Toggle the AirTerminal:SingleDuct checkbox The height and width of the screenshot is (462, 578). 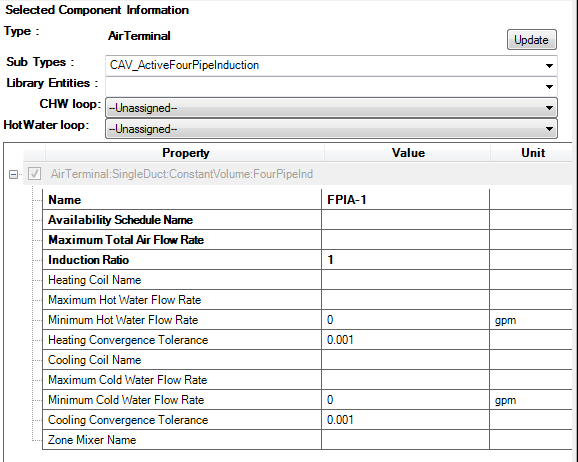pyautogui.click(x=35, y=174)
